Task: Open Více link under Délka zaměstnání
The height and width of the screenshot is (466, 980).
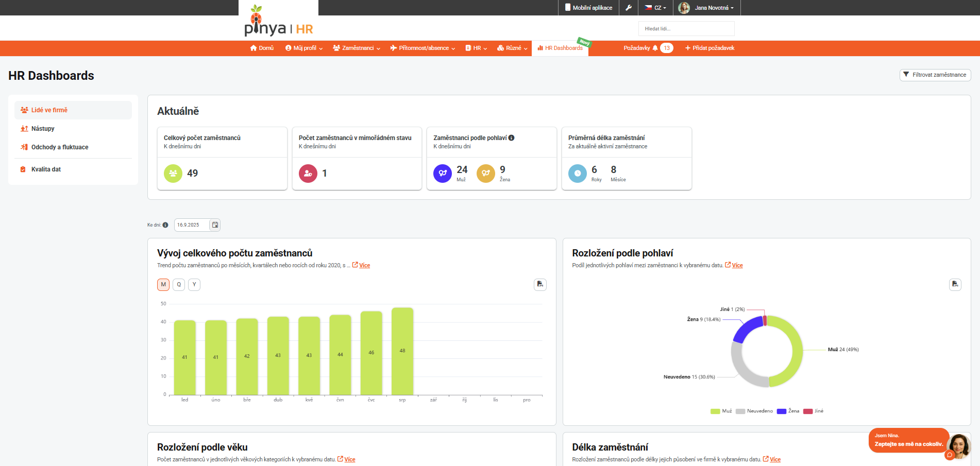Action: (775, 459)
